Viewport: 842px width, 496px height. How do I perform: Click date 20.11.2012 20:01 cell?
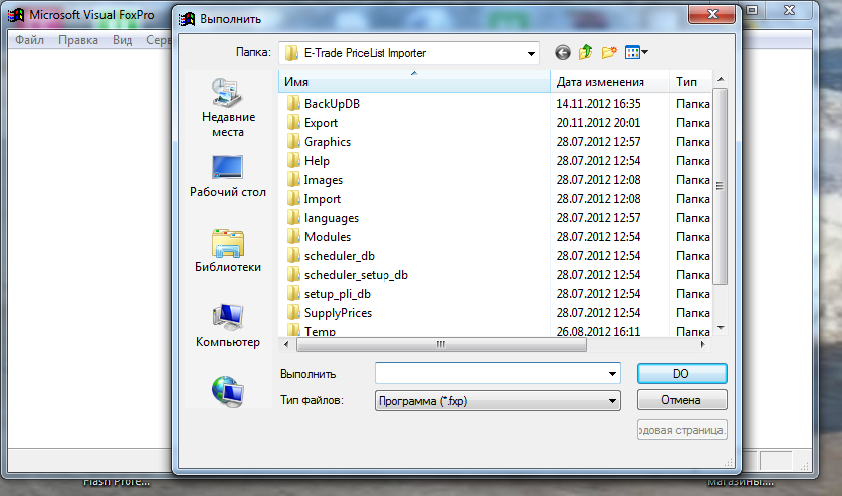598,122
